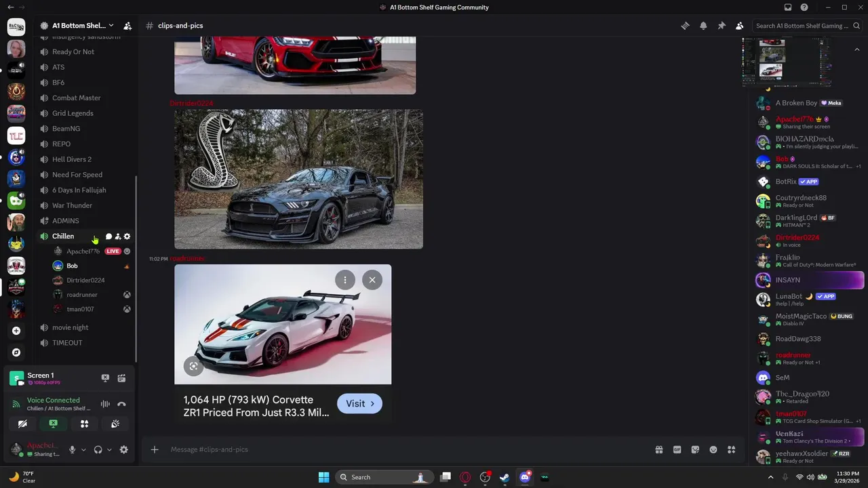Stop streaming via Screen 1 panel icon
The image size is (868, 488).
point(105,378)
